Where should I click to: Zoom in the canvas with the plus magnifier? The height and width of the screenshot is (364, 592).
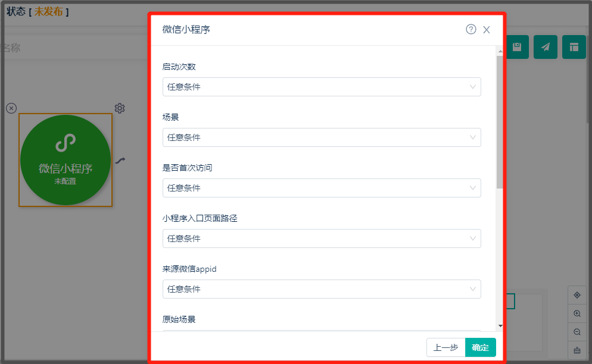pyautogui.click(x=577, y=313)
